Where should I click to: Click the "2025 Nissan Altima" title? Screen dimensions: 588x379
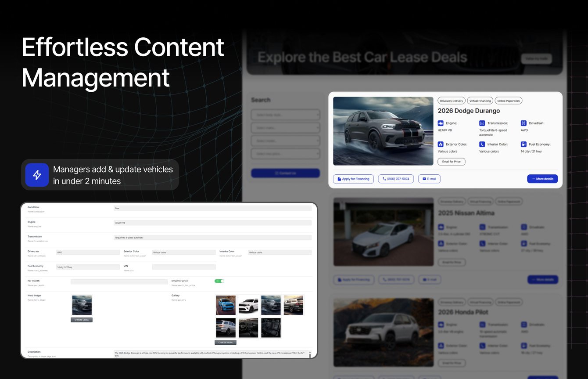tap(466, 213)
